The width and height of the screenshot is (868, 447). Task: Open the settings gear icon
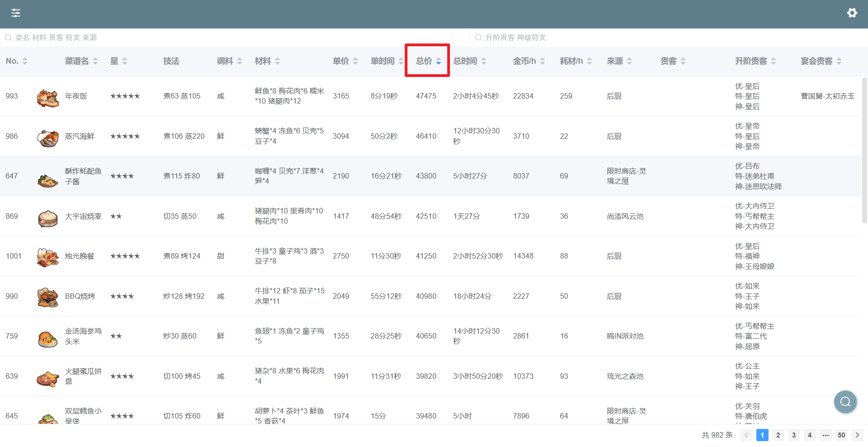[x=852, y=13]
